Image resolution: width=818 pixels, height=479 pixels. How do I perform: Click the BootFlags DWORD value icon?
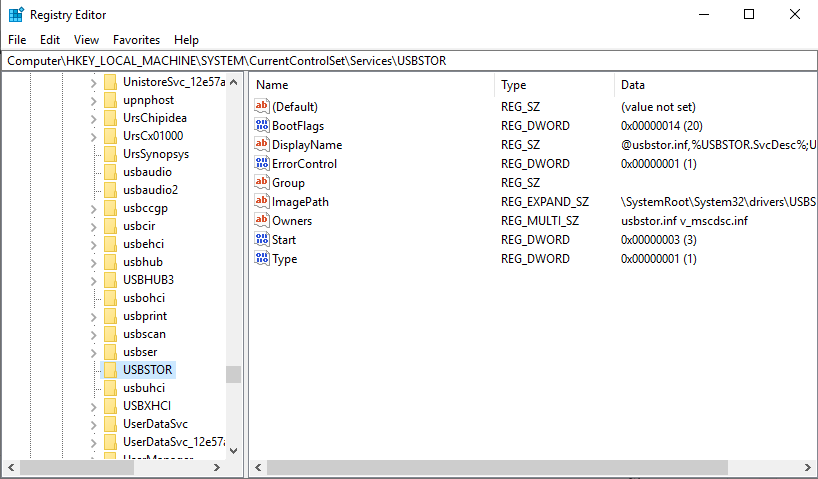pyautogui.click(x=263, y=126)
